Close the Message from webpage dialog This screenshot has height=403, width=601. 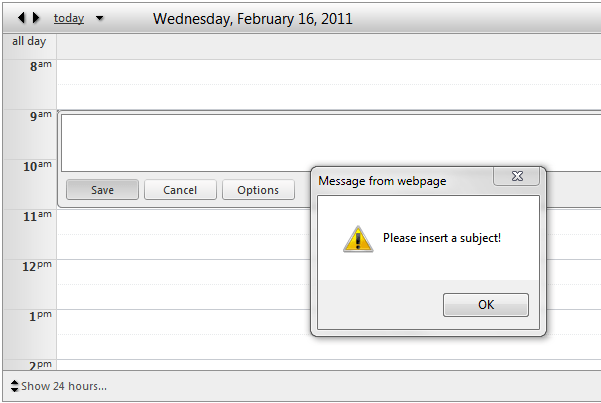click(x=517, y=176)
